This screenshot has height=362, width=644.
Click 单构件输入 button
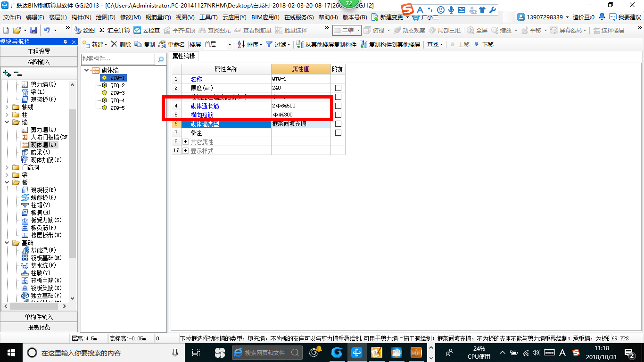[39, 317]
